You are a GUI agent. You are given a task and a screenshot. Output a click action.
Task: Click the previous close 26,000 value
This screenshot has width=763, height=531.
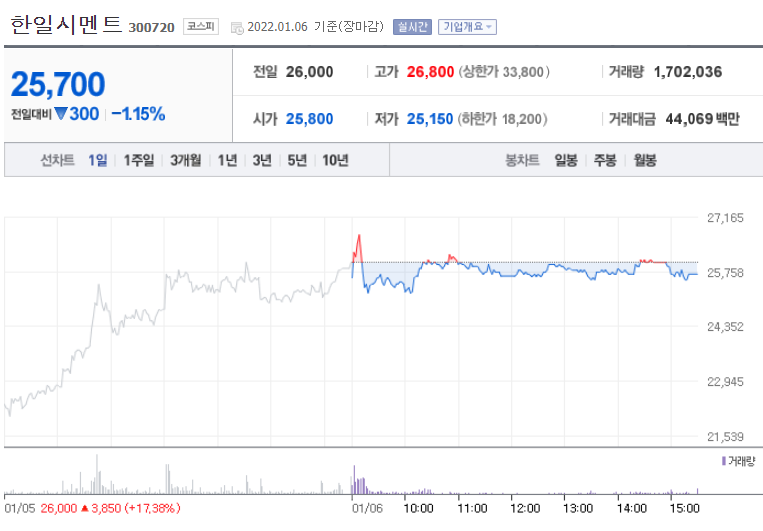click(309, 72)
